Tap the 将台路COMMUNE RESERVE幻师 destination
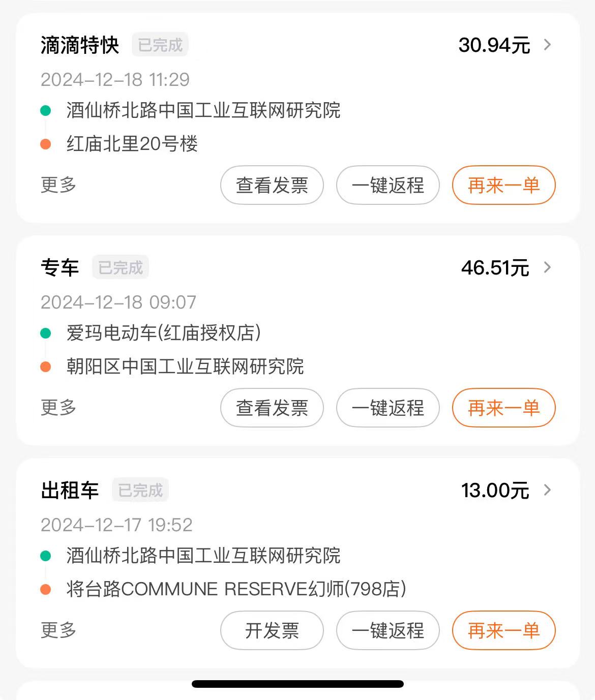The height and width of the screenshot is (700, 595). tap(236, 589)
